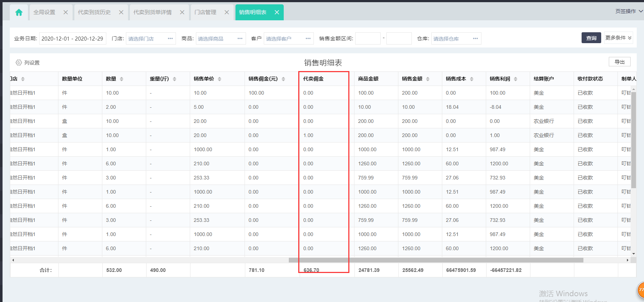Open the 代卖到货单详情 tab
The height and width of the screenshot is (302, 644).
[152, 12]
